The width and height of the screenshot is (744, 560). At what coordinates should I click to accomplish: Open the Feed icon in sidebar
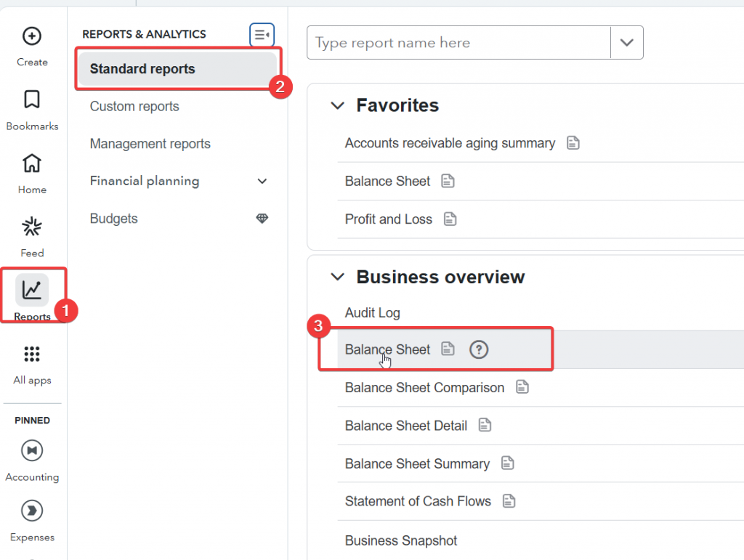[x=32, y=227]
